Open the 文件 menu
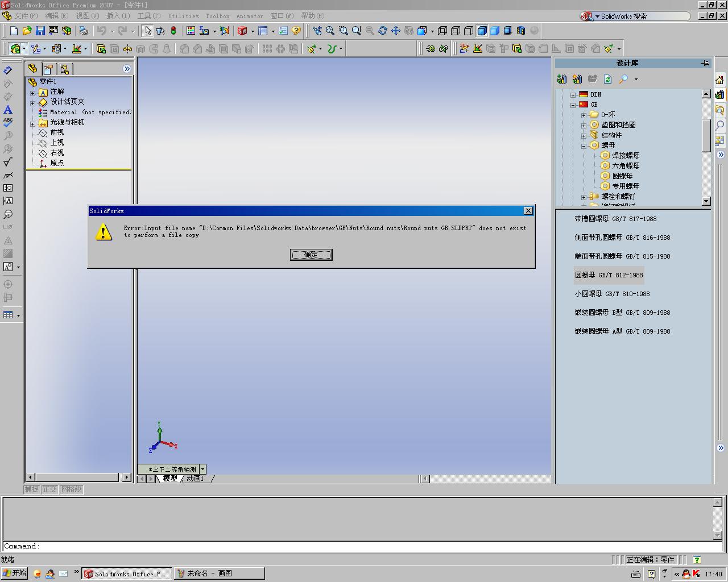Viewport: 728px width, 582px height. pyautogui.click(x=26, y=16)
